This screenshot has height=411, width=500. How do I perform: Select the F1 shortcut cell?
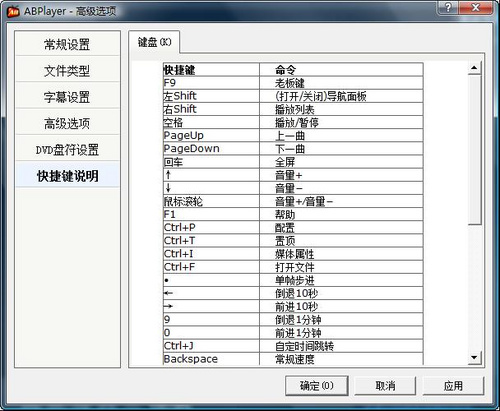(x=211, y=214)
